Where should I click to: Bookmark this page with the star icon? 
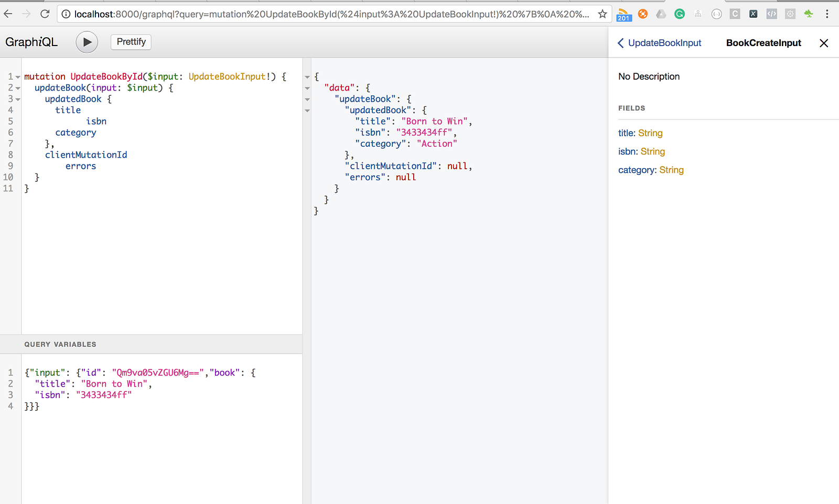point(603,14)
